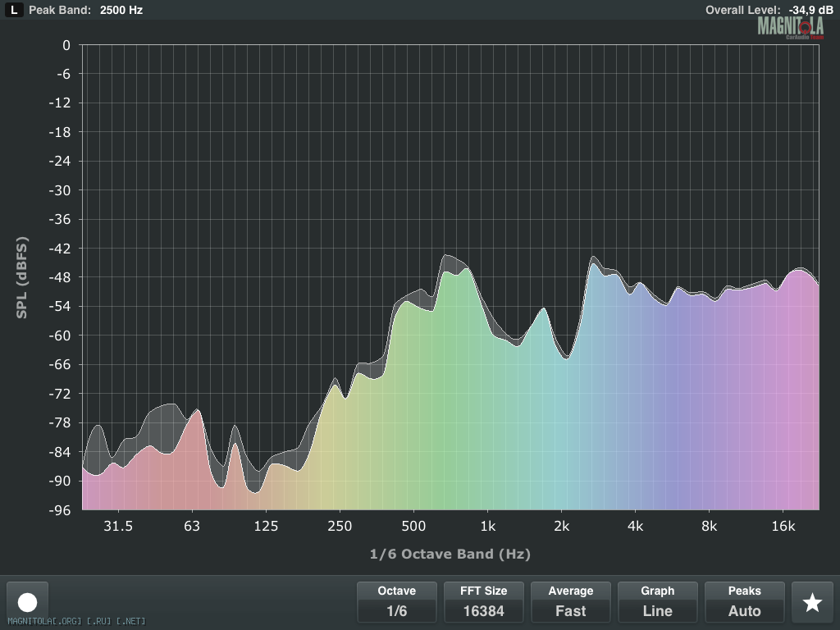Click the 0 dB level axis label
The width and height of the screenshot is (840, 630).
click(66, 45)
